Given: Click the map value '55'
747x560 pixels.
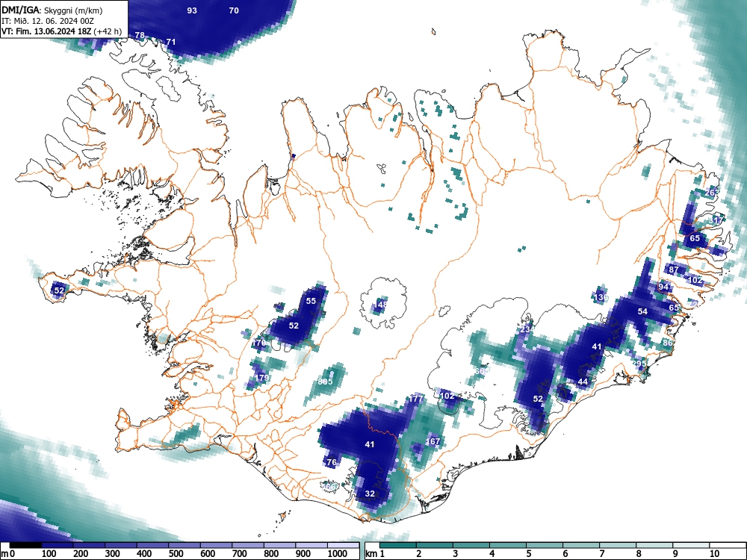Looking at the screenshot, I should tap(311, 301).
